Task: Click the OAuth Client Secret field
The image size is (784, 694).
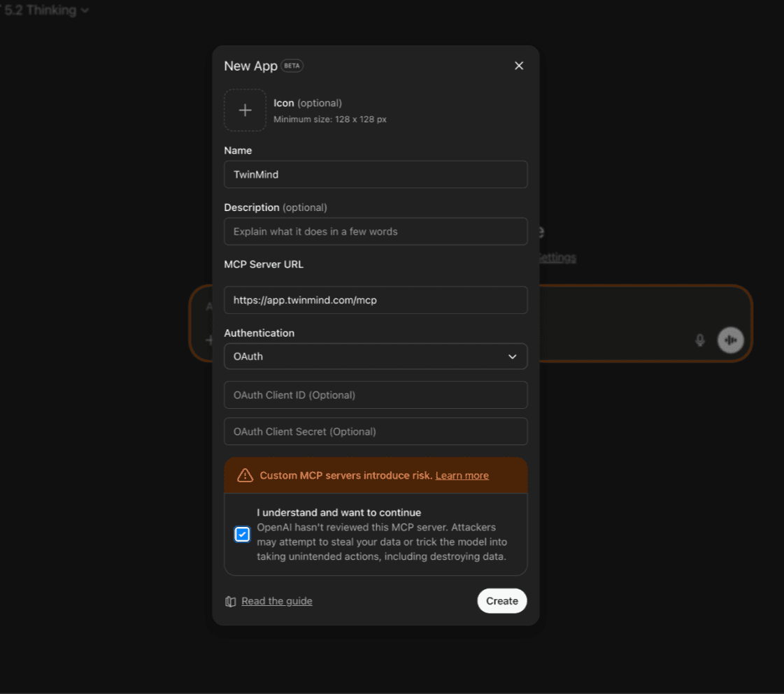Action: [376, 431]
